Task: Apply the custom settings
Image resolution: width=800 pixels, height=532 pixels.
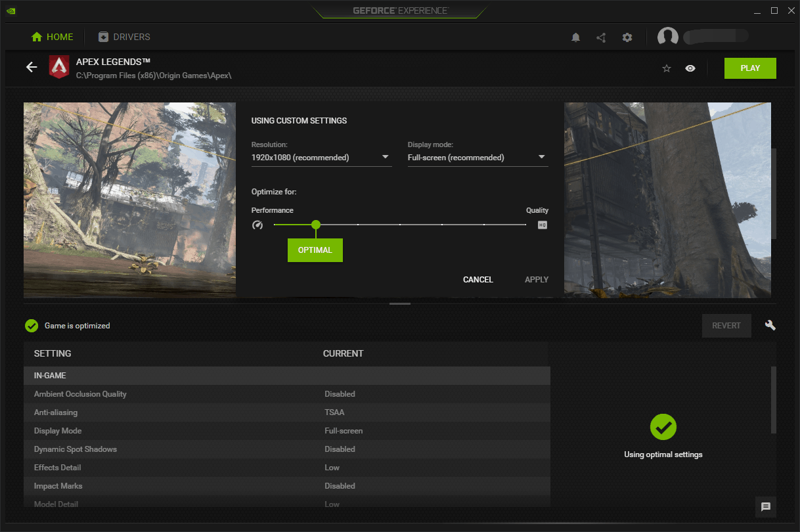Action: [x=537, y=280]
